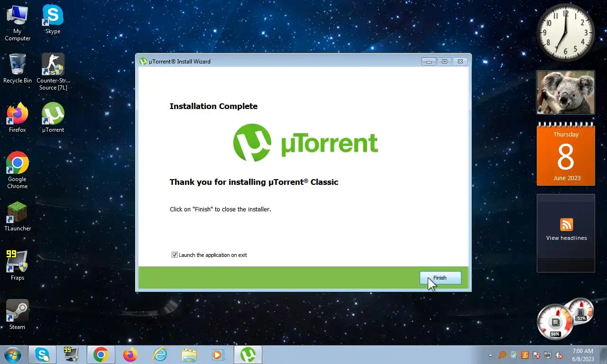607x364 pixels.
Task: Click the koala slideshow gadget picture
Action: pos(565,92)
